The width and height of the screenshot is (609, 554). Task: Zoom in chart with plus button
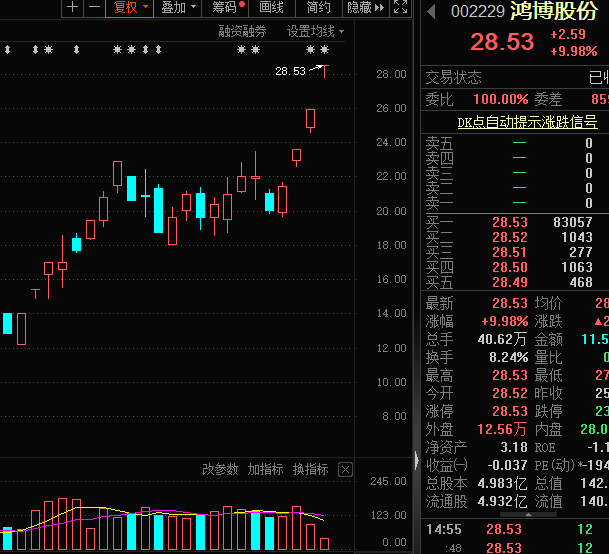click(72, 7)
